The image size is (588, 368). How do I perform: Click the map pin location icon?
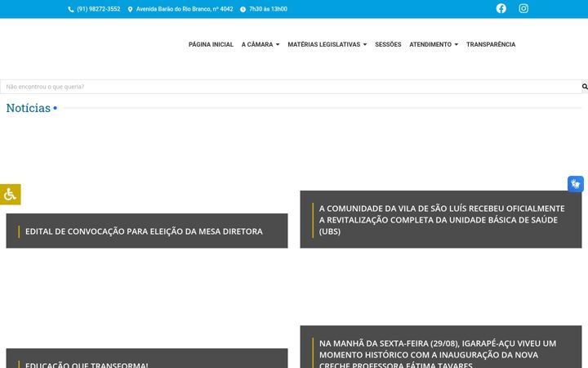pos(130,9)
